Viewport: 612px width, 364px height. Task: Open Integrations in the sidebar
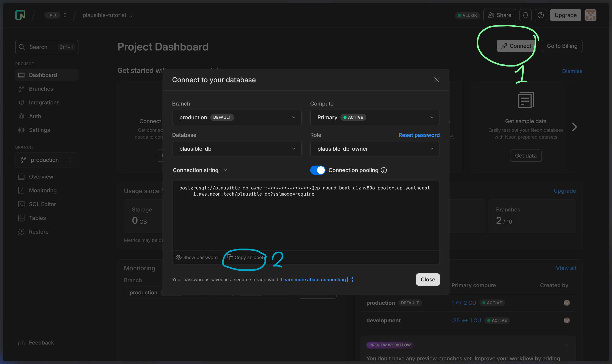[x=47, y=102]
